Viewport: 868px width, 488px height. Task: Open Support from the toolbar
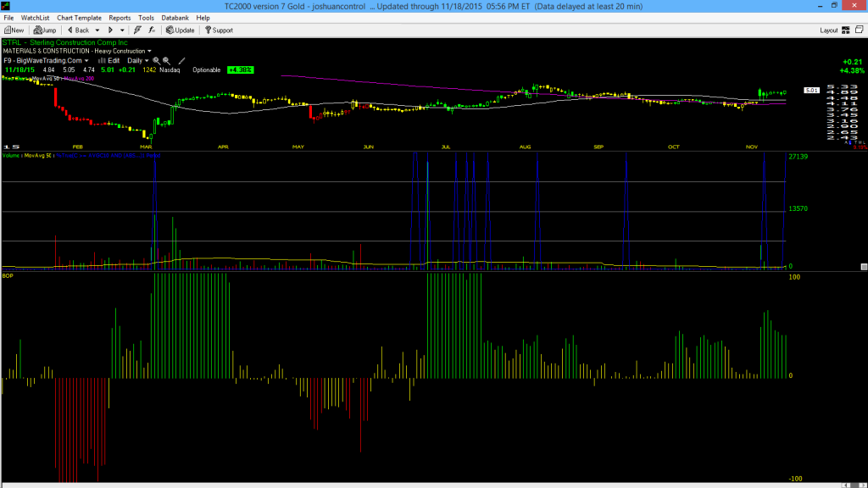(220, 30)
